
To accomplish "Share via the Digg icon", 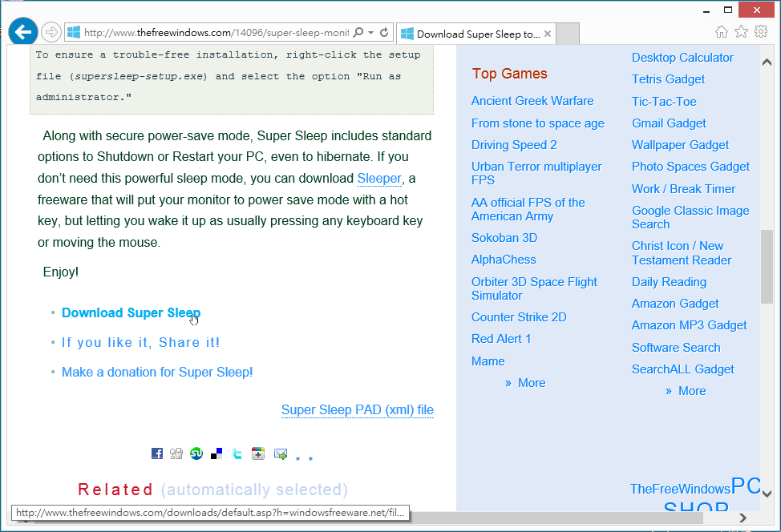I will tap(176, 453).
